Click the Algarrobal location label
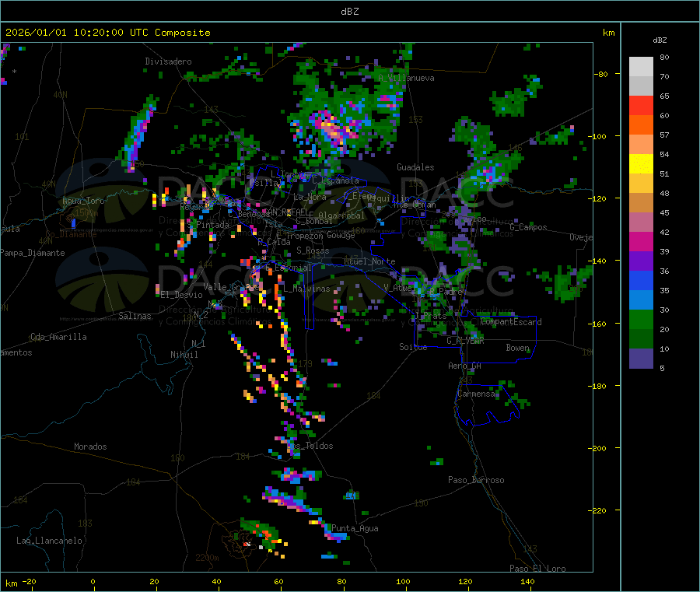 (341, 215)
